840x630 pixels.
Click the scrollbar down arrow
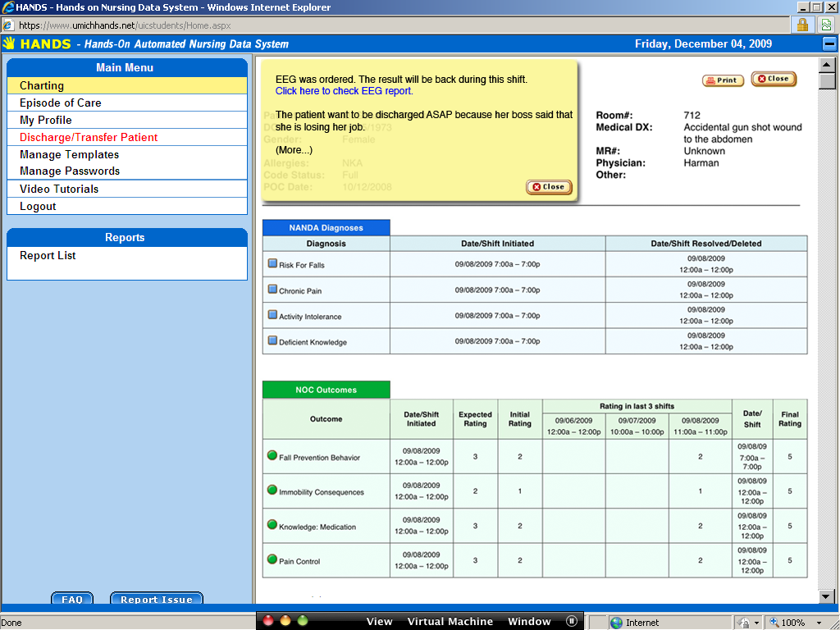pos(827,596)
